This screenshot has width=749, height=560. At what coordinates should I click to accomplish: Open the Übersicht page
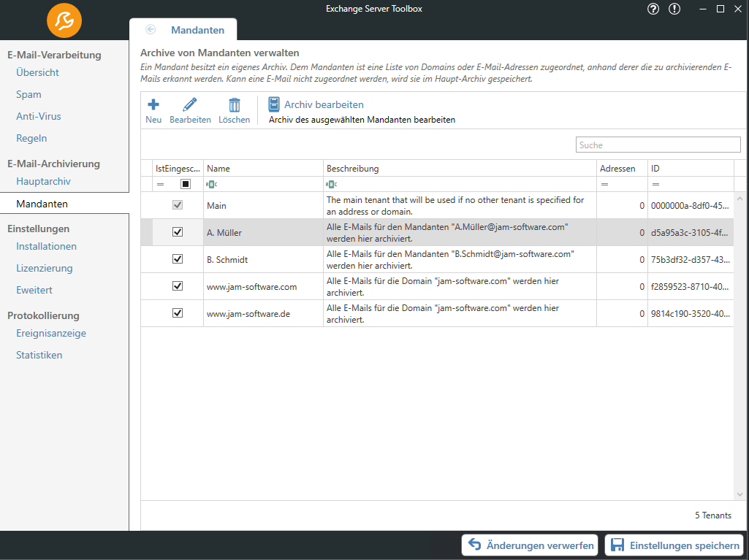tap(37, 72)
